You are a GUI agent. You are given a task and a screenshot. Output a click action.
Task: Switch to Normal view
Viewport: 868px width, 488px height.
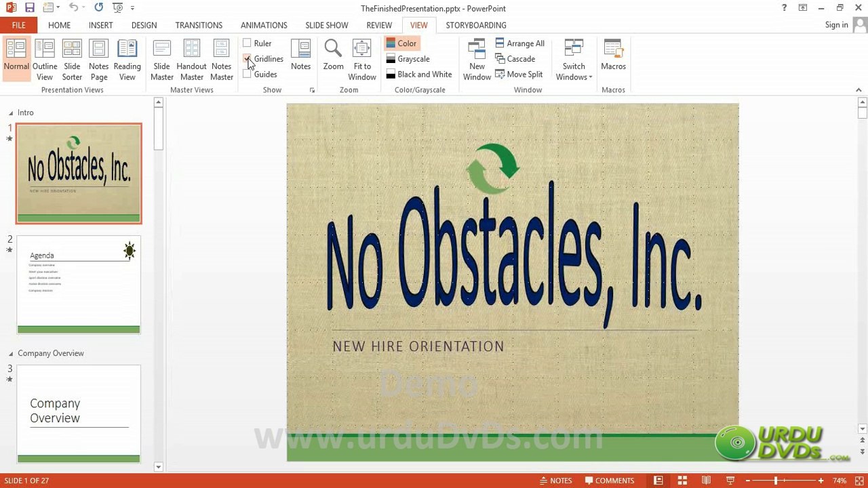click(16, 59)
